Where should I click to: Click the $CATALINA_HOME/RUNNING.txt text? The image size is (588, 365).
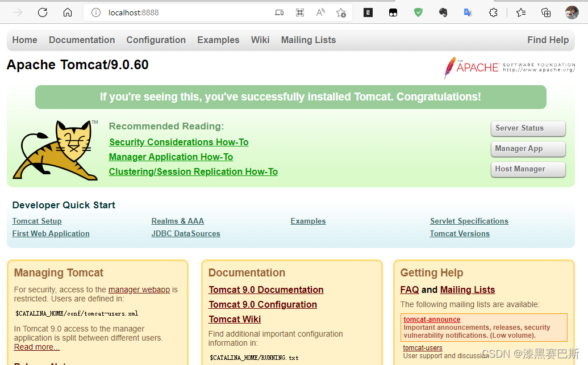(x=255, y=358)
